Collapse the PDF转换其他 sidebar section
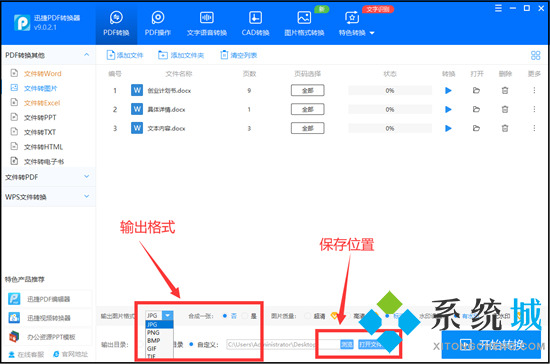 (86, 55)
